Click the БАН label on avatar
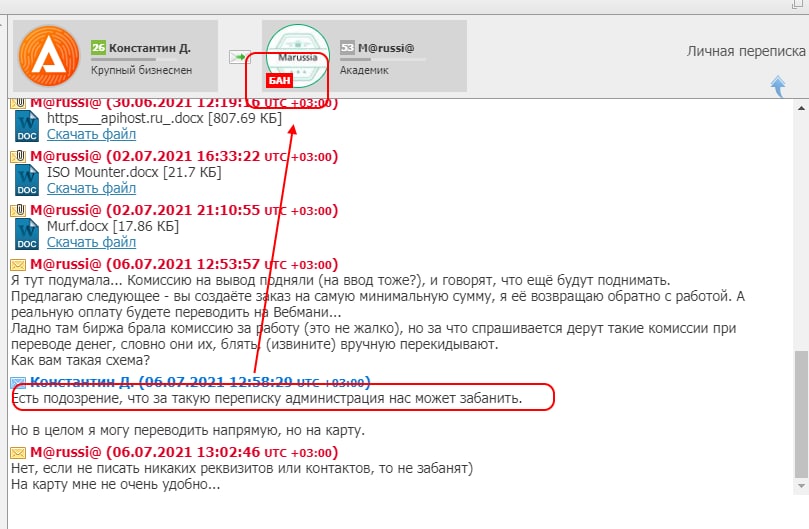This screenshot has width=809, height=529. (280, 81)
